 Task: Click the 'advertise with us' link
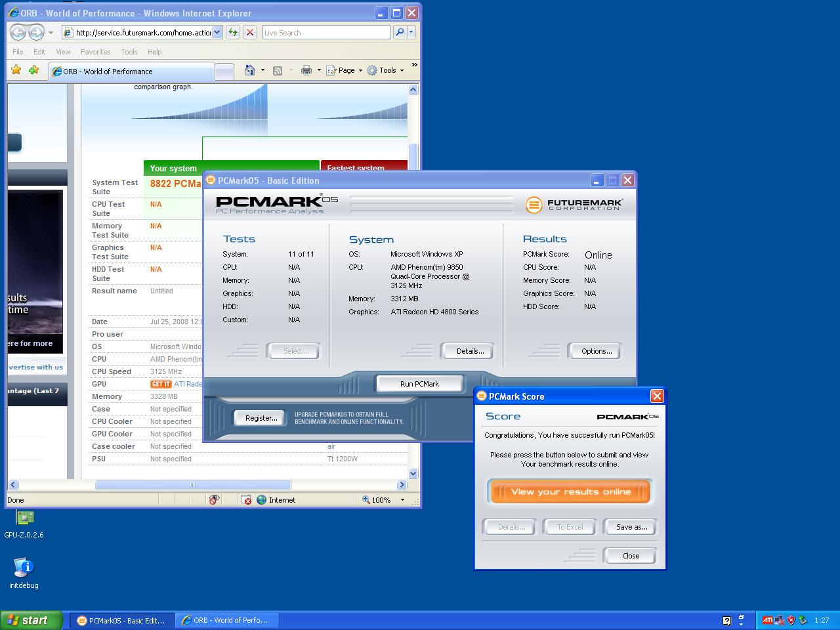click(x=35, y=367)
